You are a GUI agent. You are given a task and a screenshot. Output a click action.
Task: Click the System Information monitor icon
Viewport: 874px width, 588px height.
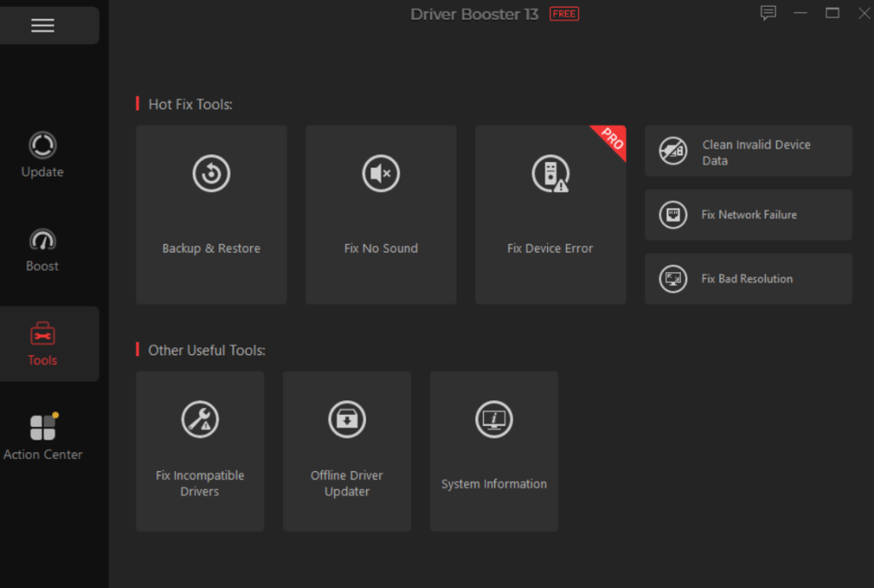tap(494, 419)
